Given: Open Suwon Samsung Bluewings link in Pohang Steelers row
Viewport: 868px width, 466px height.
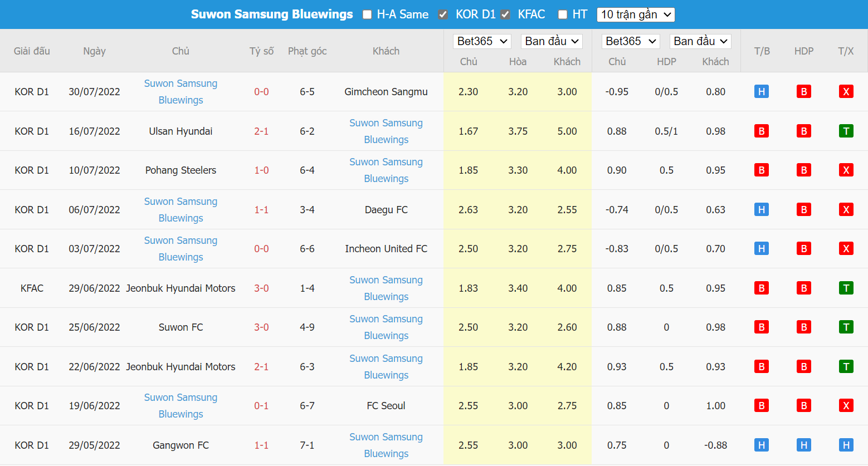Looking at the screenshot, I should [386, 170].
